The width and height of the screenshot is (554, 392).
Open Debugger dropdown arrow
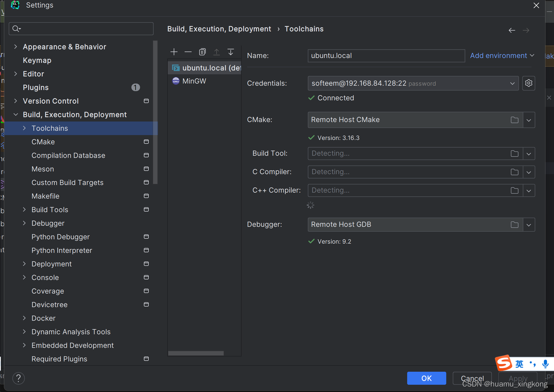(x=529, y=225)
